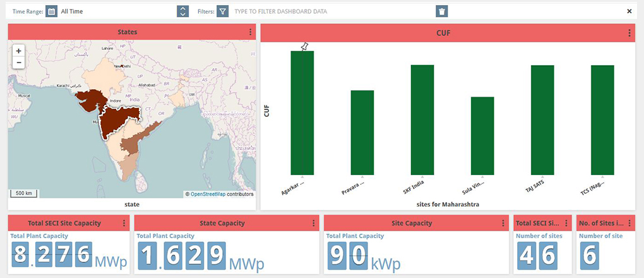644x278 pixels.
Task: Close the dashboard filter bar
Action: coord(629,11)
